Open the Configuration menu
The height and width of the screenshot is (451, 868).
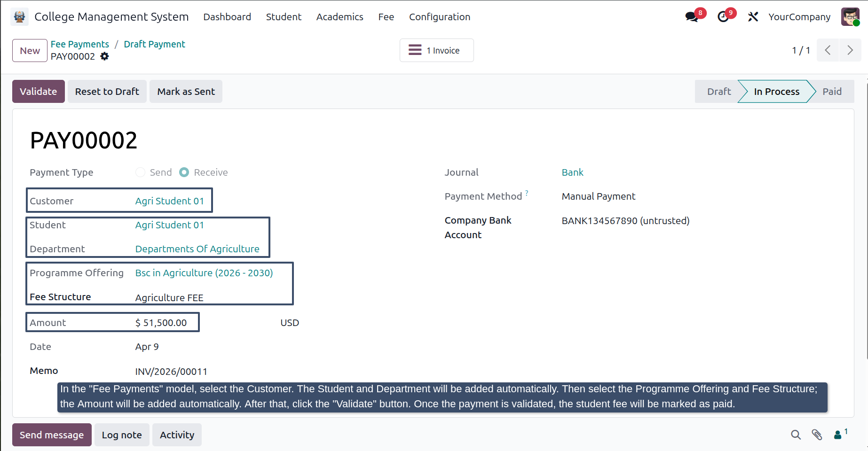click(440, 17)
